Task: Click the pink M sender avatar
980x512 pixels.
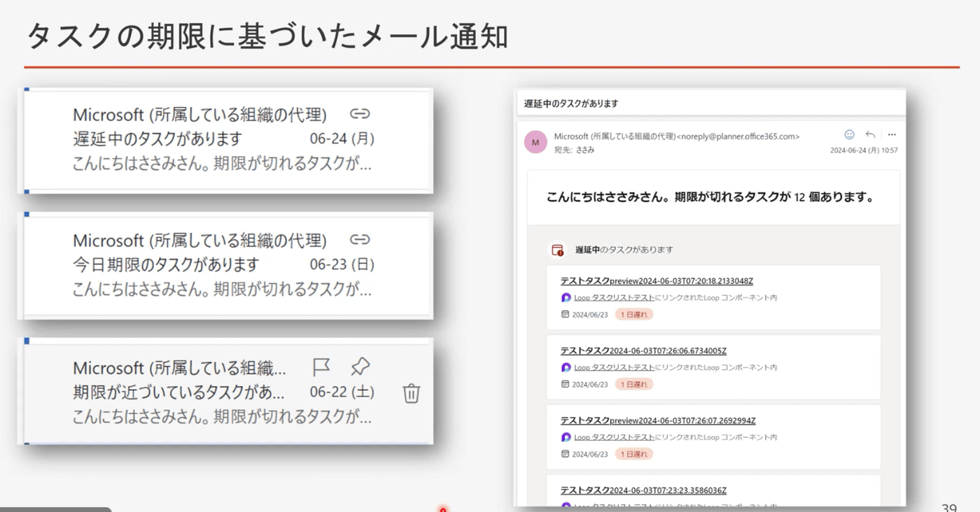Action: click(x=535, y=142)
